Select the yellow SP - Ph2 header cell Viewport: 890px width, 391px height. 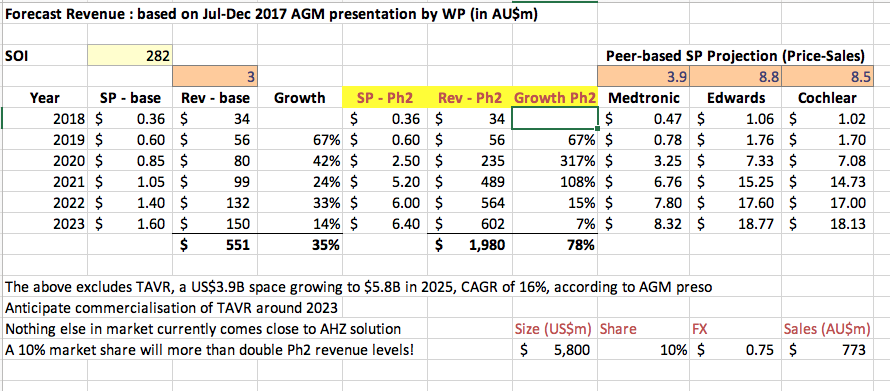click(x=385, y=98)
